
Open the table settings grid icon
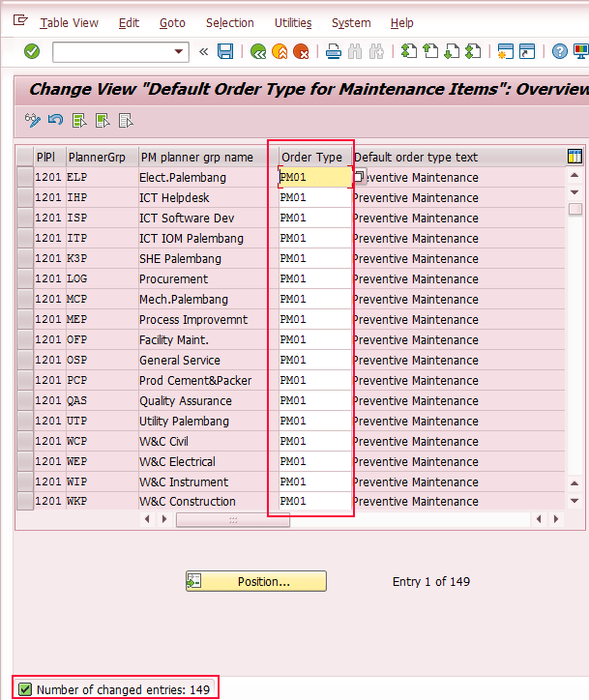[574, 157]
